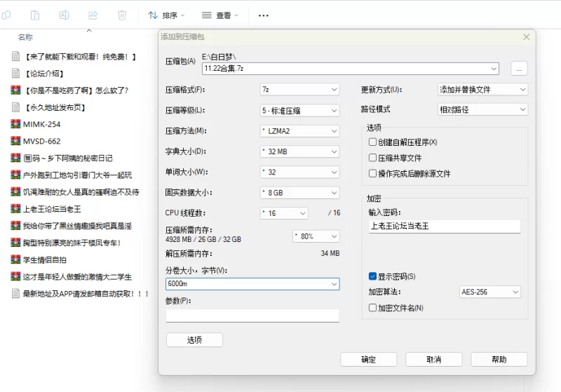This screenshot has width=561, height=392.
Task: Click the Delete trash icon in toolbar
Action: [122, 15]
